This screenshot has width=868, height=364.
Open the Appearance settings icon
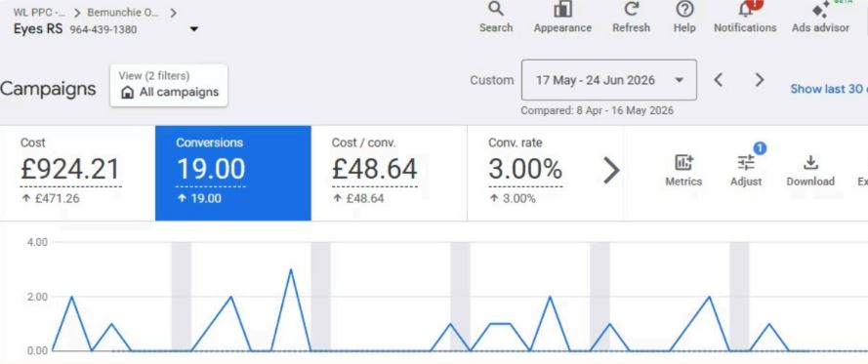click(562, 10)
